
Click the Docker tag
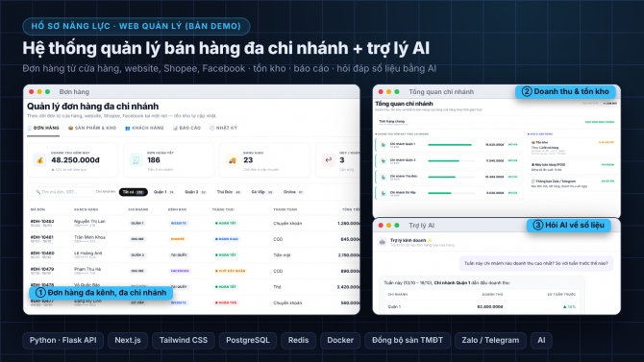coord(340,340)
